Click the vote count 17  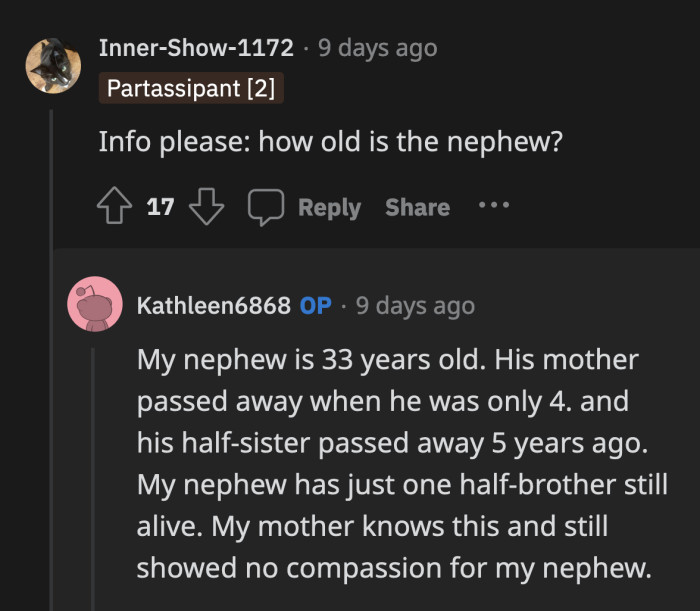point(160,207)
